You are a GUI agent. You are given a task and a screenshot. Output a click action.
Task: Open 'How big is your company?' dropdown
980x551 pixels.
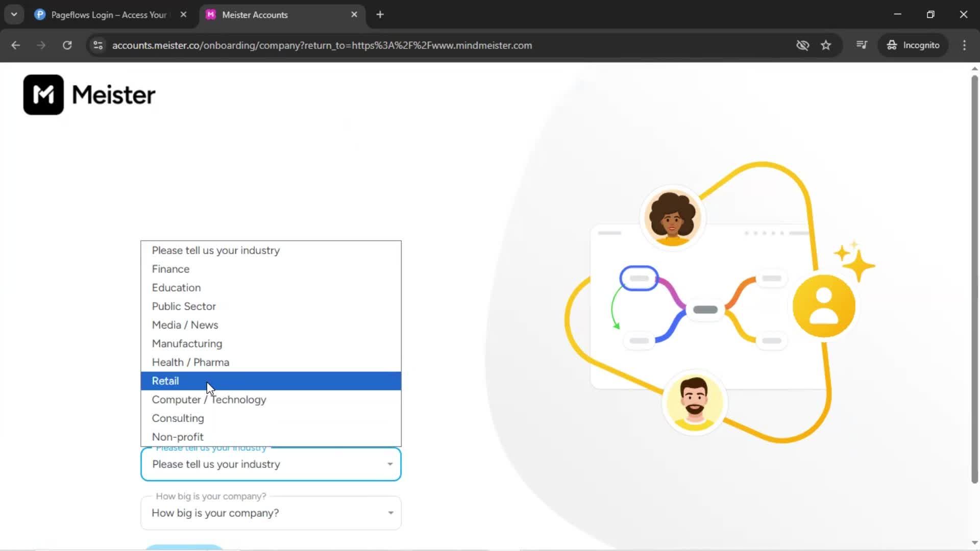coord(271,513)
